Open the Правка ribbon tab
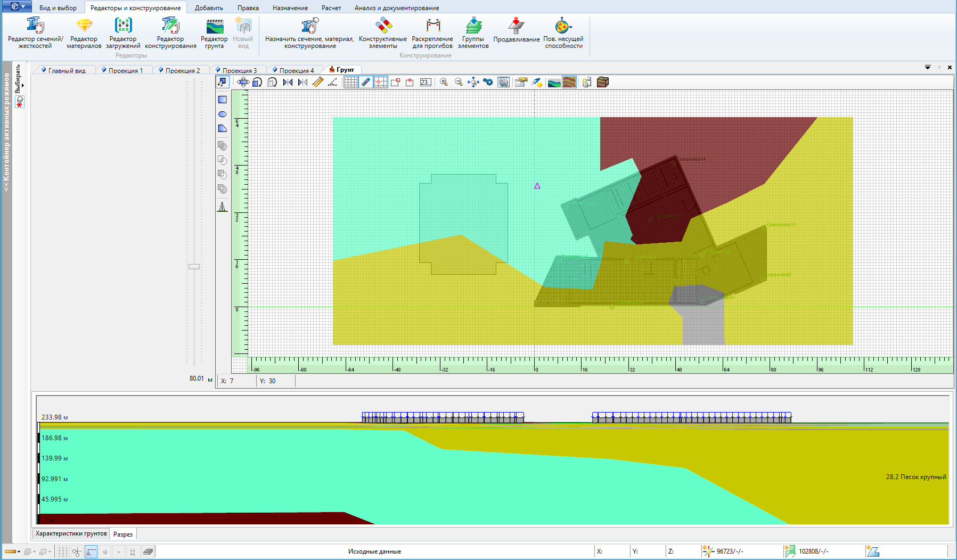The width and height of the screenshot is (957, 560). tap(248, 8)
